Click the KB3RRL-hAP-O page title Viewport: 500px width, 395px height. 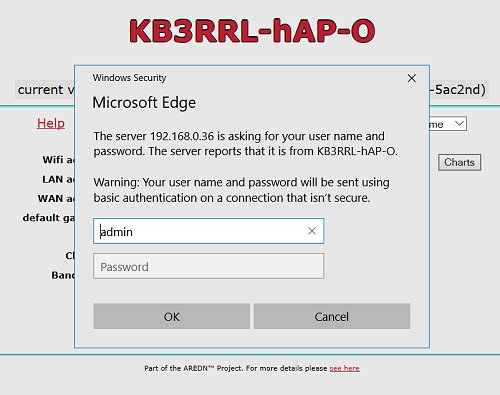[x=252, y=31]
